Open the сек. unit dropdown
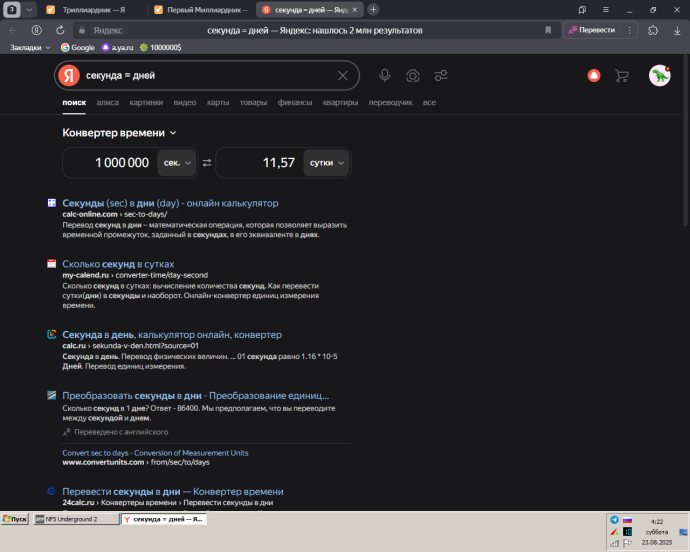This screenshot has height=552, width=690. tap(177, 163)
